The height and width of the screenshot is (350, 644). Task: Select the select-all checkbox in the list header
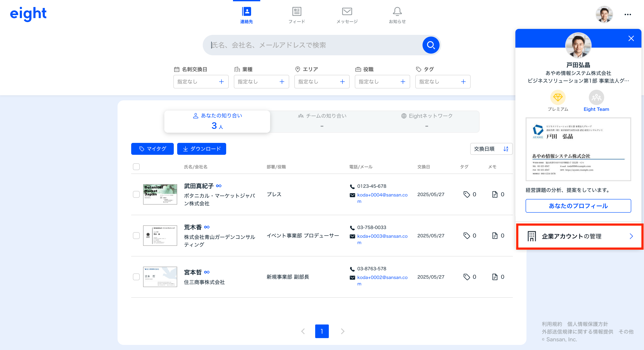pos(136,166)
